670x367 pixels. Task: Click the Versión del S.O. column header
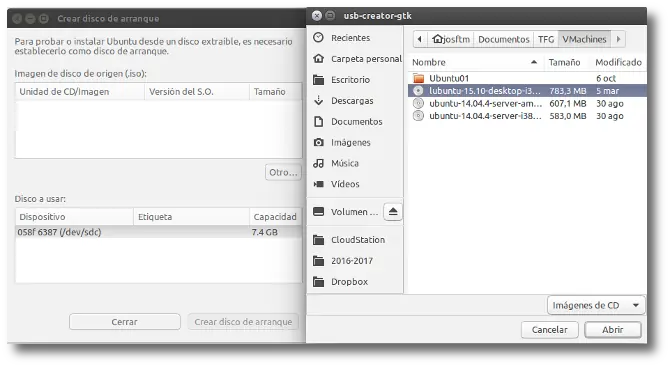coord(197,91)
